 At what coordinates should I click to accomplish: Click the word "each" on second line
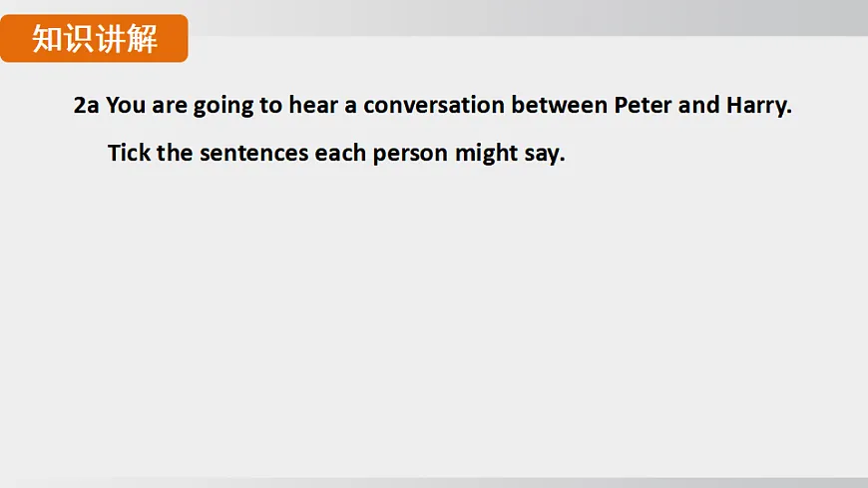point(340,154)
